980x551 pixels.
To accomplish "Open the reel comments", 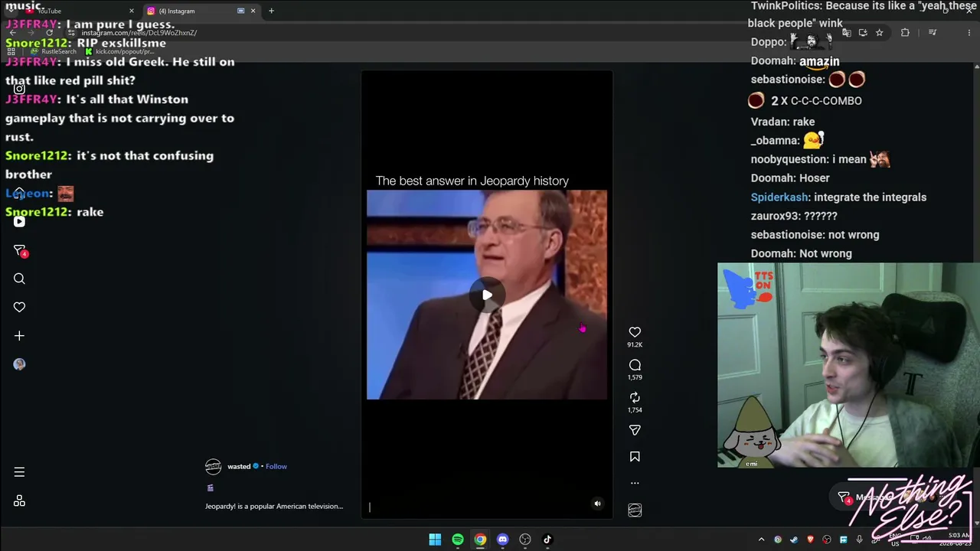I will [635, 365].
